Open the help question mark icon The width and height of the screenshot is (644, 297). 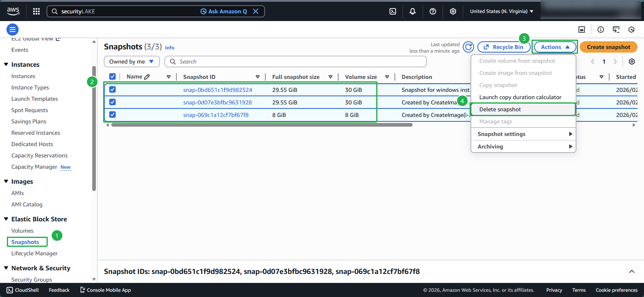point(432,11)
